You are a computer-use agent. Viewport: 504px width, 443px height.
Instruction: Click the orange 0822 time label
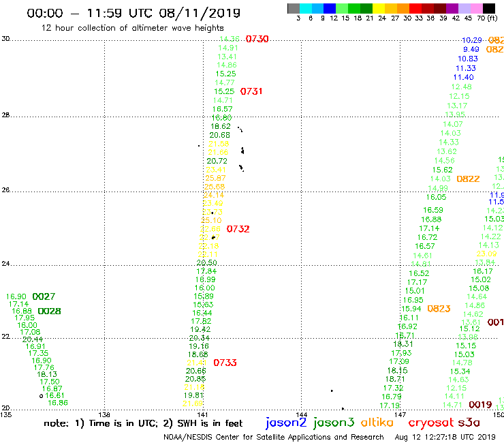coord(468,179)
